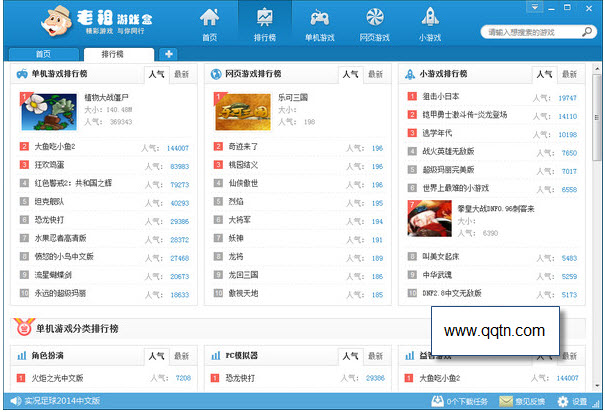605x412 pixels.
Task: Select 最新 tab in 单机游戏排行榜
Action: click(182, 74)
